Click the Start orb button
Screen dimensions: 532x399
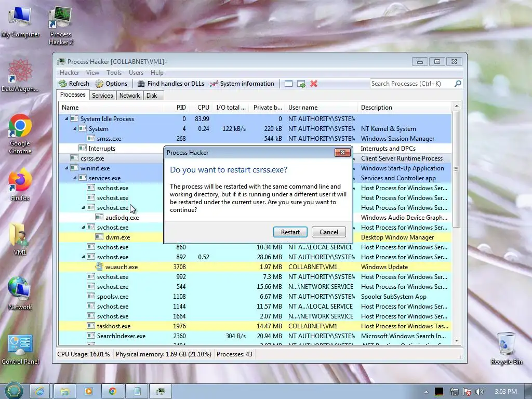(14, 391)
